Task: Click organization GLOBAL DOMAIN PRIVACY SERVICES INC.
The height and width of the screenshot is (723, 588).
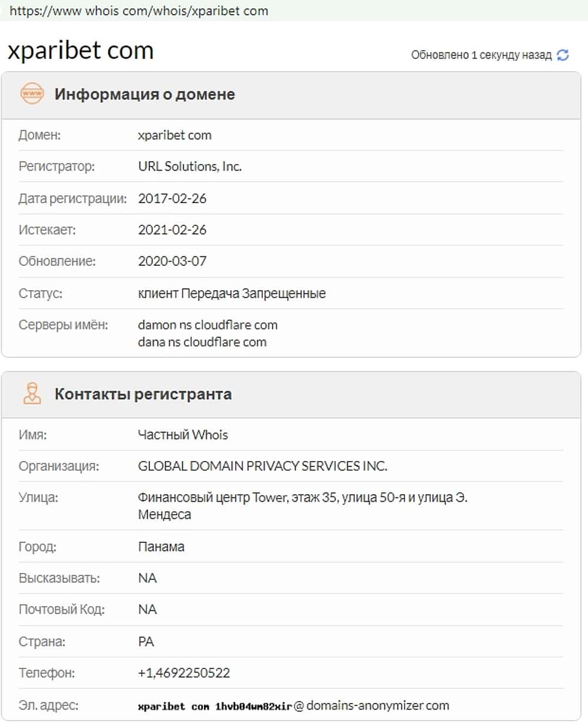Action: 262,467
